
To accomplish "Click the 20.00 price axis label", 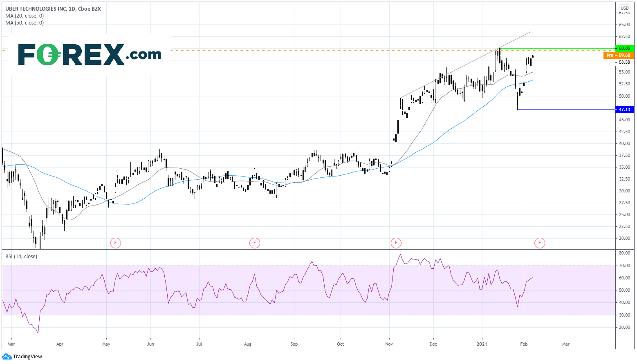I will coord(624,238).
